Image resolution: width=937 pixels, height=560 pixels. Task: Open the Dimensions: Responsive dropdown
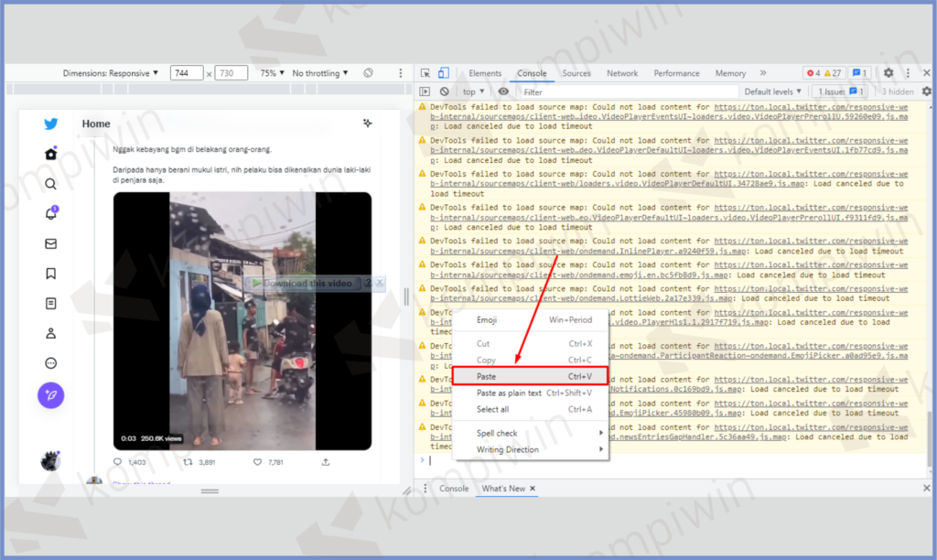click(111, 73)
